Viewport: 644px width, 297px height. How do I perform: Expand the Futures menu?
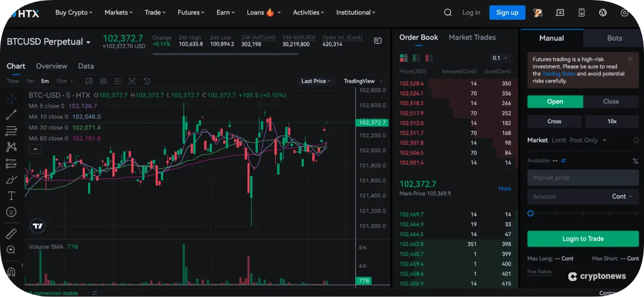(x=191, y=12)
